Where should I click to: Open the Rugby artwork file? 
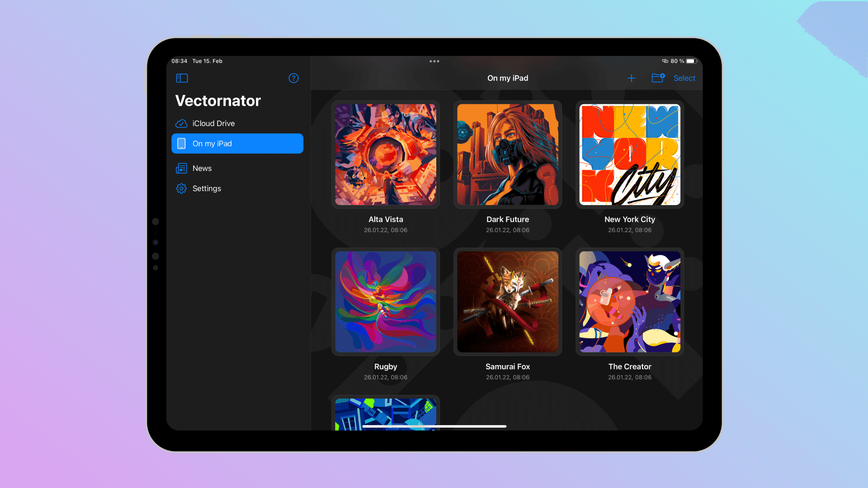(386, 301)
